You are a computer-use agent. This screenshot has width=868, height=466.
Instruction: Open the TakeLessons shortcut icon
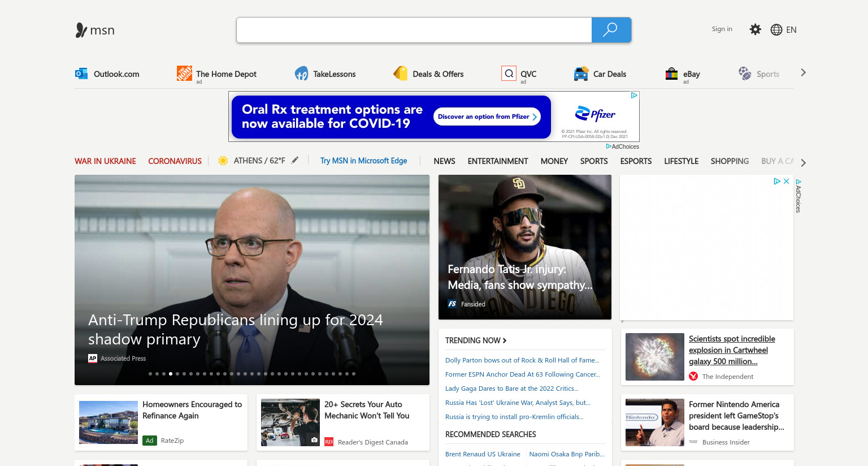[302, 74]
